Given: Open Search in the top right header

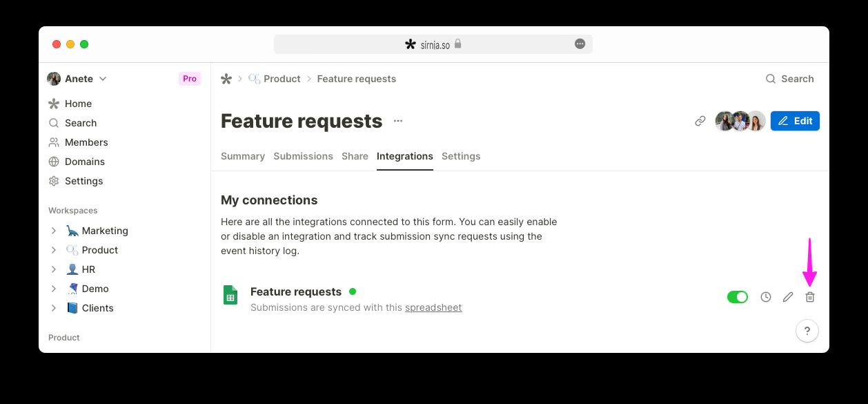Looking at the screenshot, I should pyautogui.click(x=790, y=79).
